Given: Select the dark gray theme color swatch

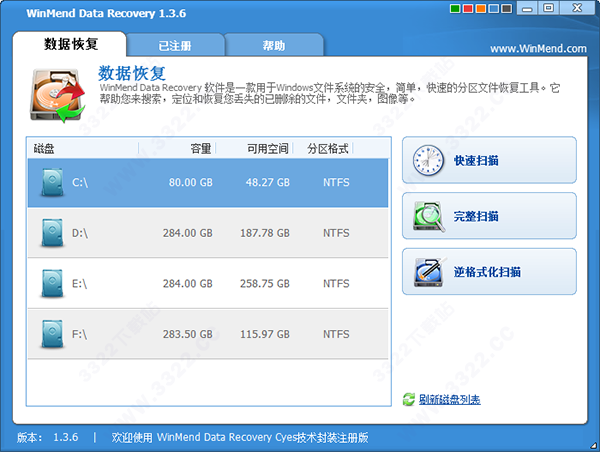Looking at the screenshot, I should tap(507, 8).
